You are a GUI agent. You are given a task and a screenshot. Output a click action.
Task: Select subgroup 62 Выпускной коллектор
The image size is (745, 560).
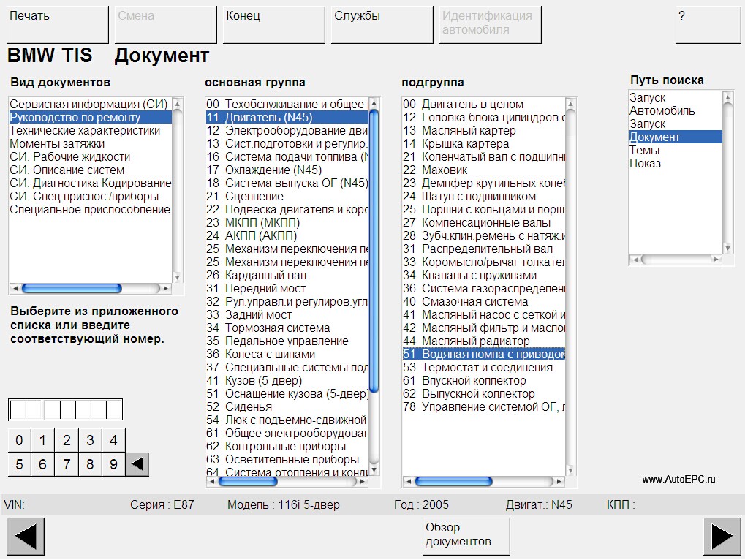(x=484, y=394)
